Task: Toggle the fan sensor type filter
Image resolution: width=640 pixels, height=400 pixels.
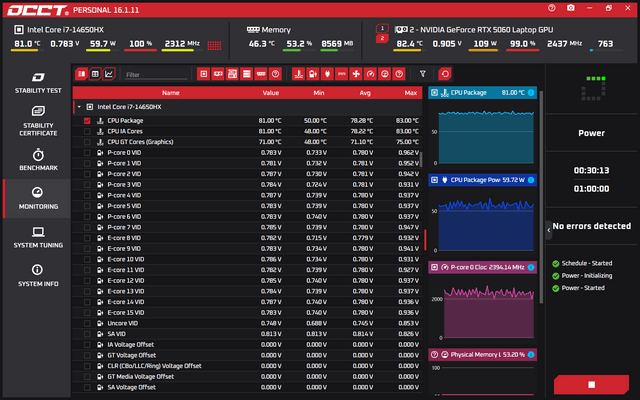Action: 356,74
